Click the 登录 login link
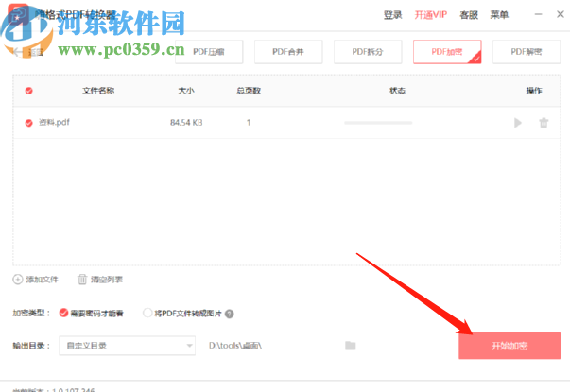This screenshot has height=392, width=570. coord(393,15)
